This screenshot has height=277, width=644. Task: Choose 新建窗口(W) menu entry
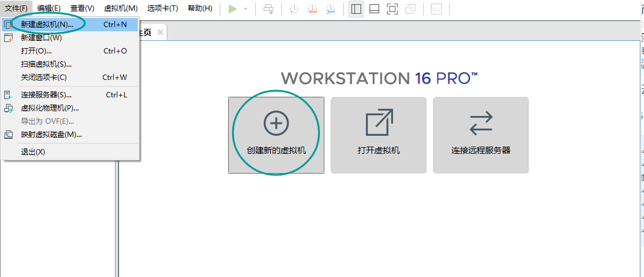[x=70, y=38]
